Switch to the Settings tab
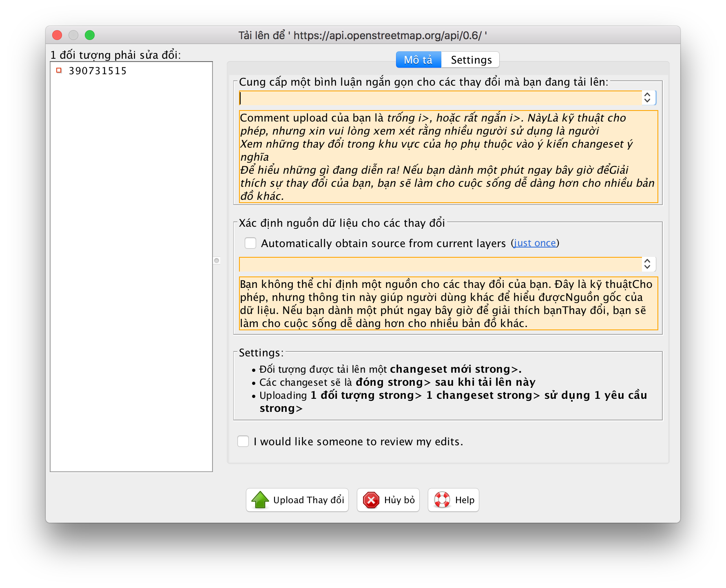The height and width of the screenshot is (588, 726). pos(471,60)
